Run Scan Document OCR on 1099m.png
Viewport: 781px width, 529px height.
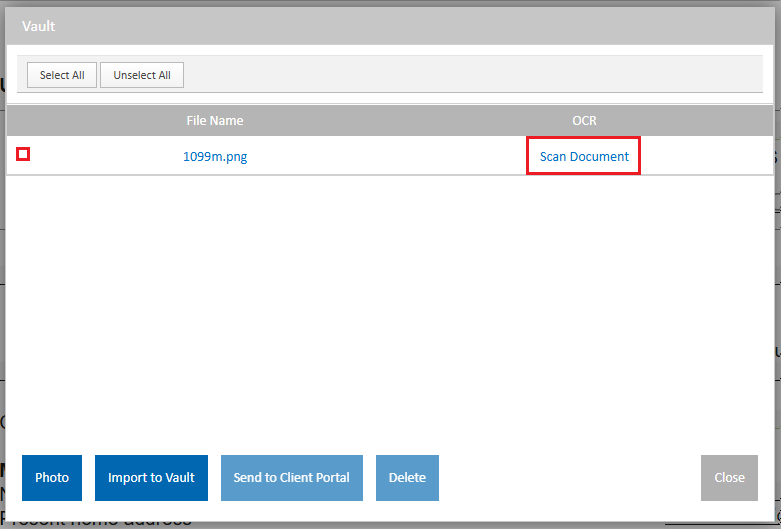(x=584, y=157)
